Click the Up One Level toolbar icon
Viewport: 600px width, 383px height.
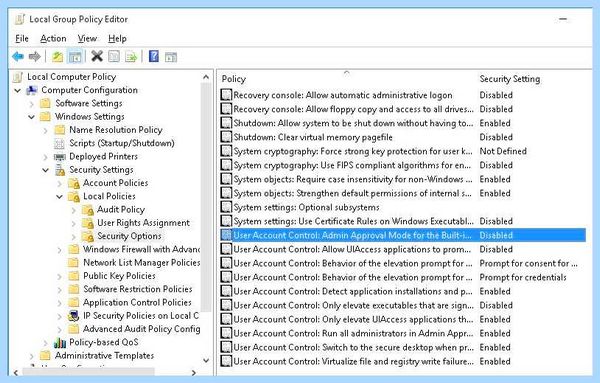tap(57, 57)
